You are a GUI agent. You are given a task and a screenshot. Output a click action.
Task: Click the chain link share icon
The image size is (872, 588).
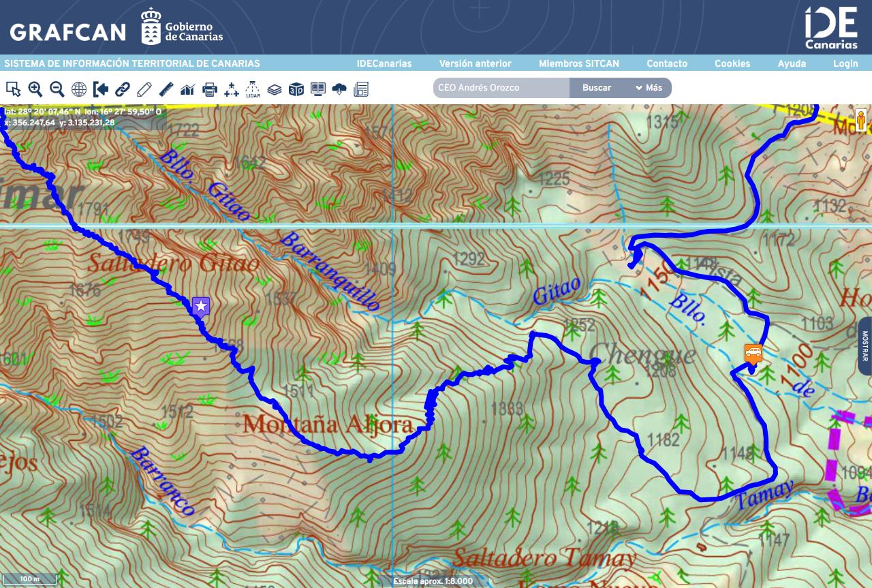point(123,89)
